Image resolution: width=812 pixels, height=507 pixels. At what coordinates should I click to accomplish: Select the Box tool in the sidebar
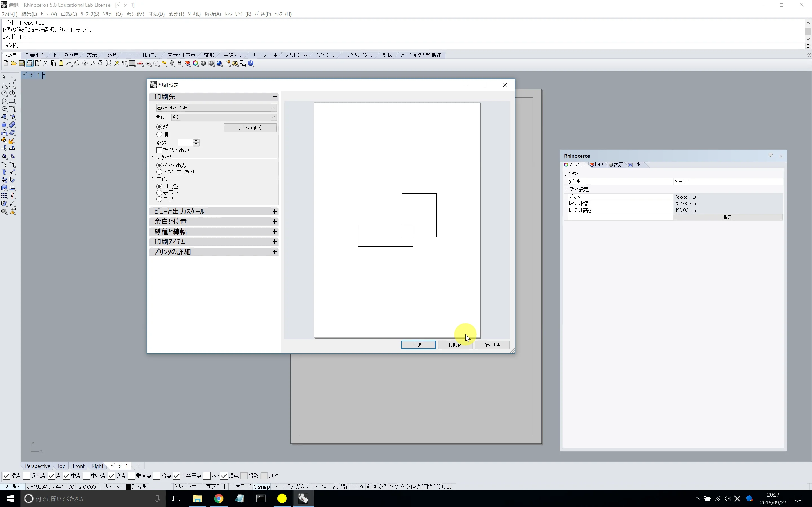click(4, 124)
